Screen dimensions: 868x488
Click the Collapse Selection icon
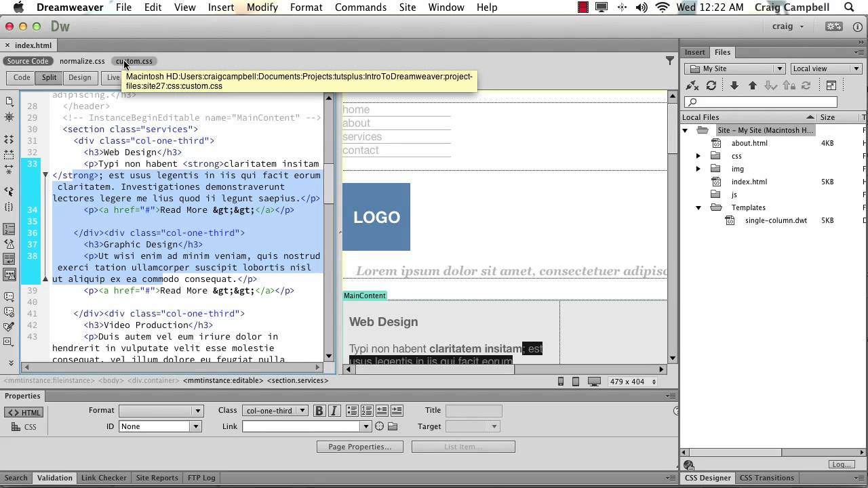pos(9,155)
